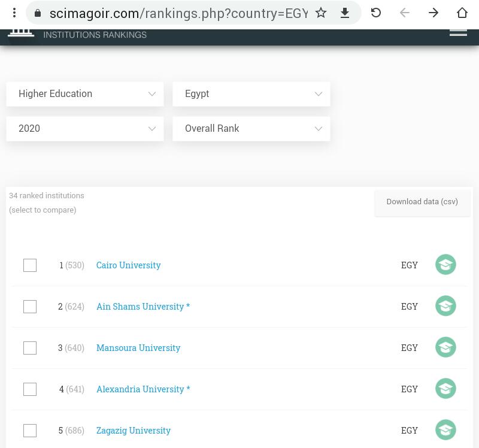Open the 2020 year dropdown
Image resolution: width=479 pixels, height=448 pixels.
pyautogui.click(x=85, y=129)
